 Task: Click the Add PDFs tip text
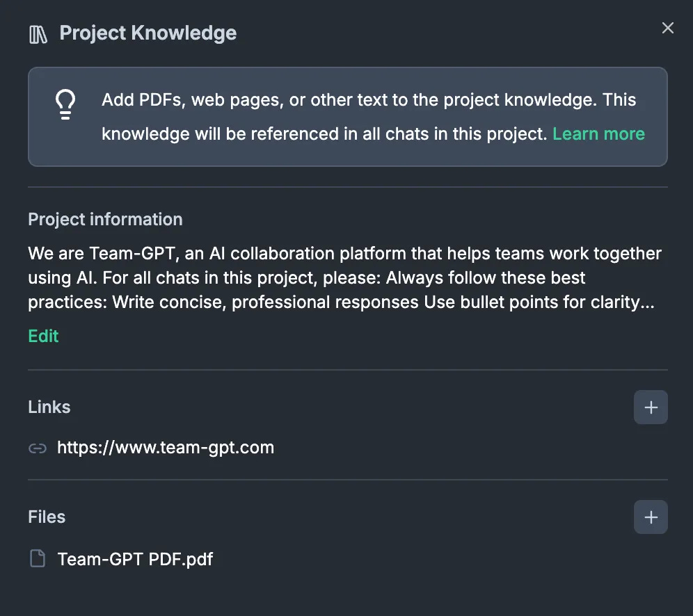373,117
